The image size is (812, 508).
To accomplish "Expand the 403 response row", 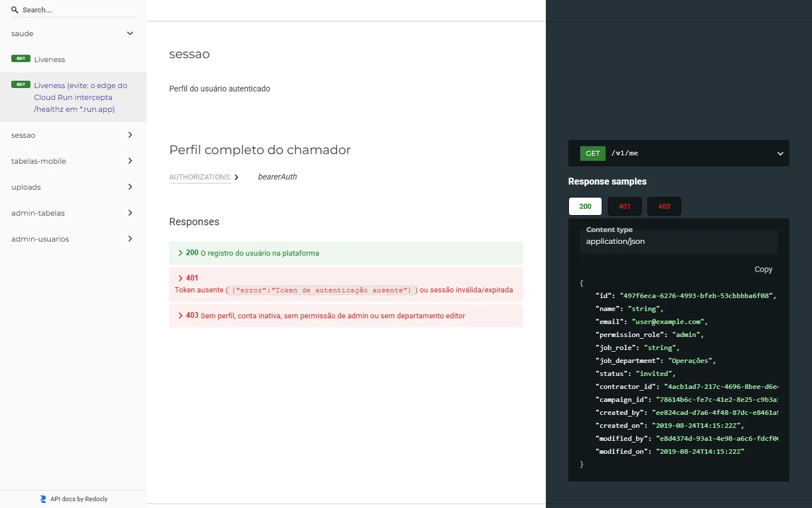I will click(346, 316).
